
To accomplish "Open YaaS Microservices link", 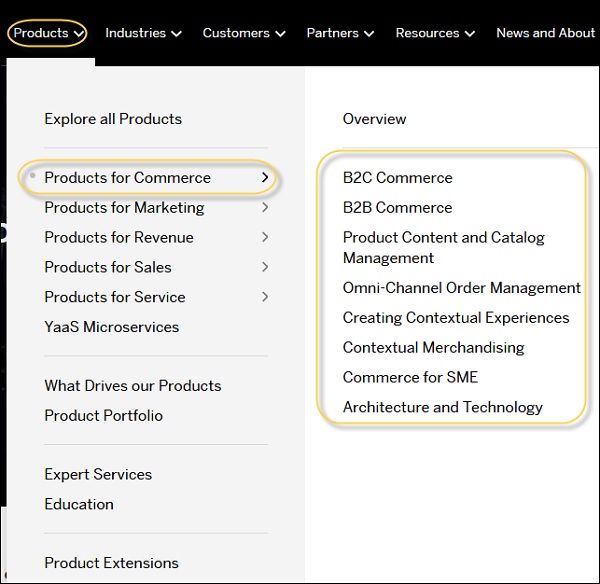I will [x=112, y=327].
